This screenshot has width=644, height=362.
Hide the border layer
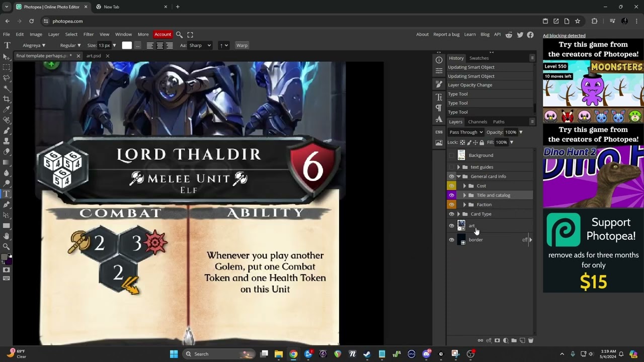tap(451, 240)
